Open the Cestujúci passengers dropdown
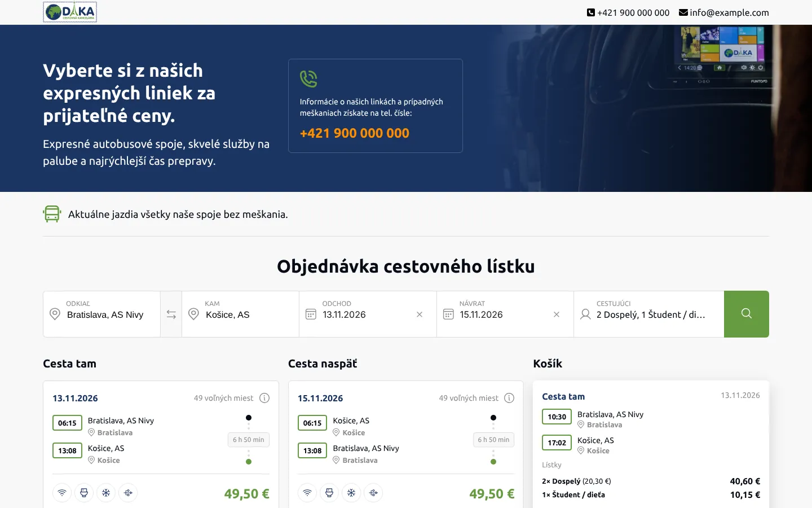 coord(649,314)
